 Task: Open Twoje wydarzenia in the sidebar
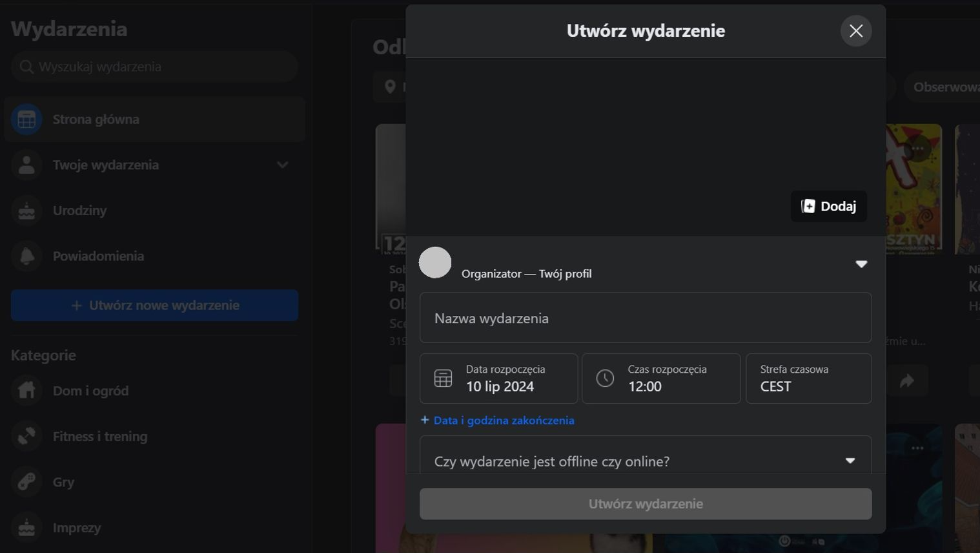point(154,165)
